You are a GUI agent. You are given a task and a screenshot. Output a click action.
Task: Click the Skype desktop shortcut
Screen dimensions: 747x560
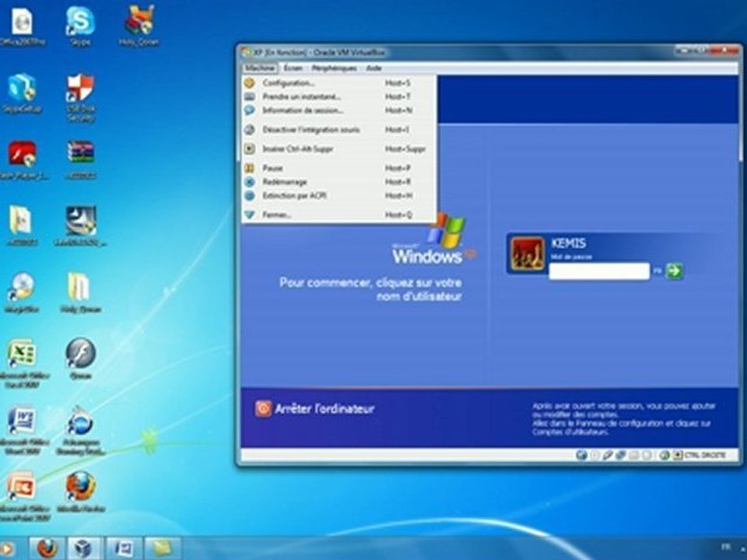(x=80, y=26)
